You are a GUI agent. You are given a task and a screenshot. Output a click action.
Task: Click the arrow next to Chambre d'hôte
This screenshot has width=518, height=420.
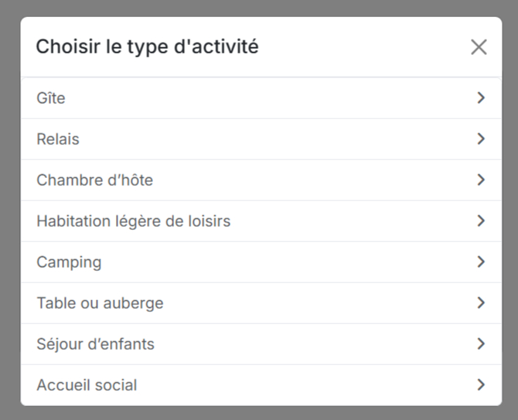(481, 180)
